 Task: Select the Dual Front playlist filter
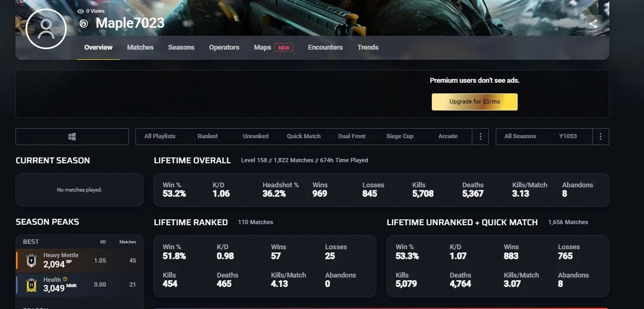tap(352, 137)
